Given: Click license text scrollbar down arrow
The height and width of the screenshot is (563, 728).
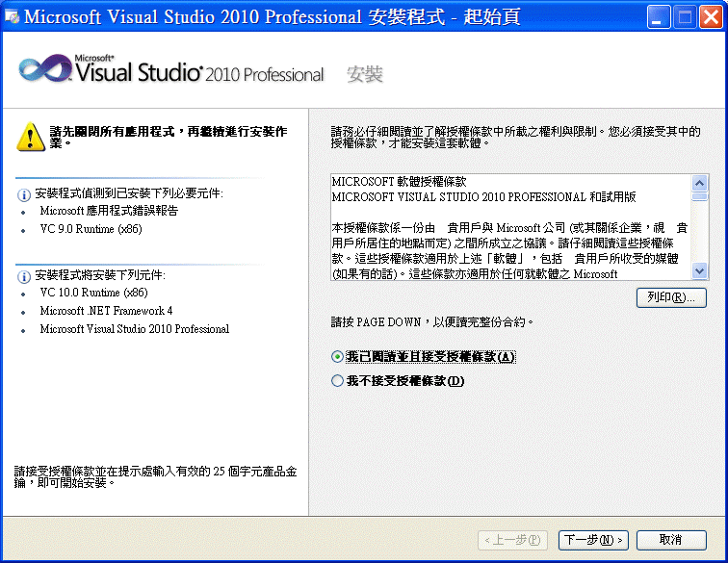Looking at the screenshot, I should [700, 270].
